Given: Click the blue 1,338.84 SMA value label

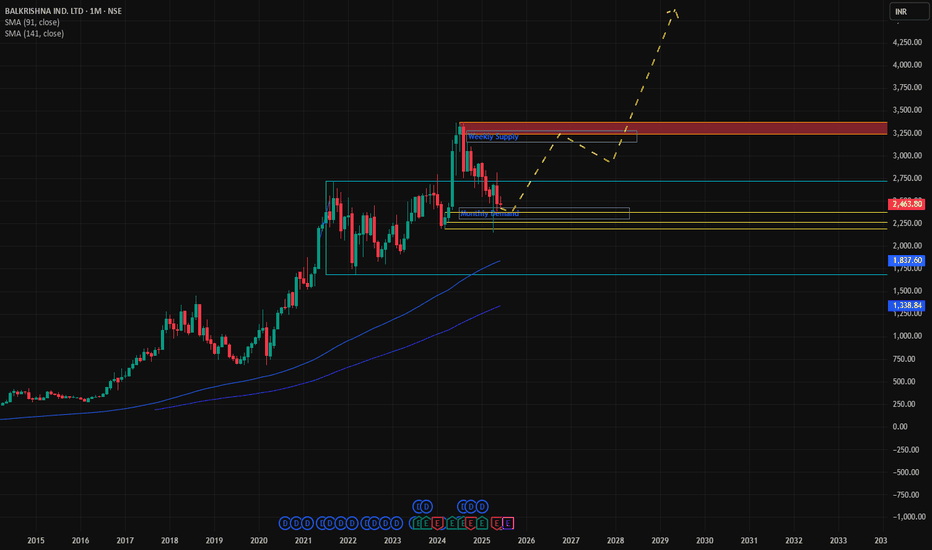Looking at the screenshot, I should (x=906, y=305).
